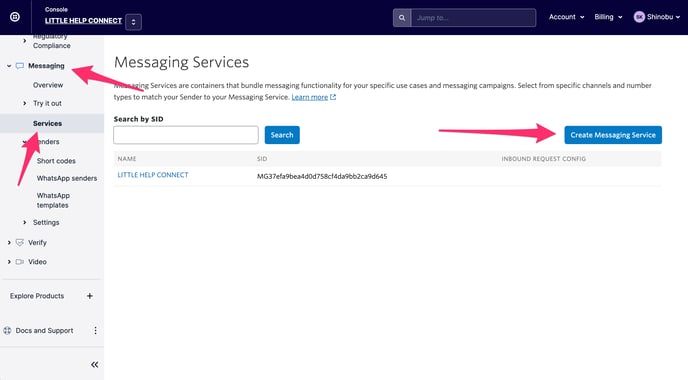Expand the Settings section chevron
Screen dimensions: 688x380
tap(25, 222)
